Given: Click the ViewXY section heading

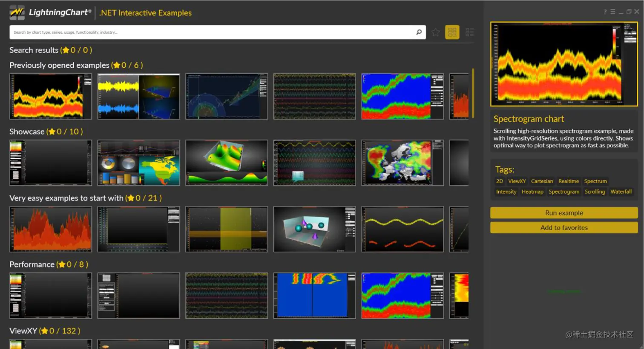Looking at the screenshot, I should click(x=45, y=331).
